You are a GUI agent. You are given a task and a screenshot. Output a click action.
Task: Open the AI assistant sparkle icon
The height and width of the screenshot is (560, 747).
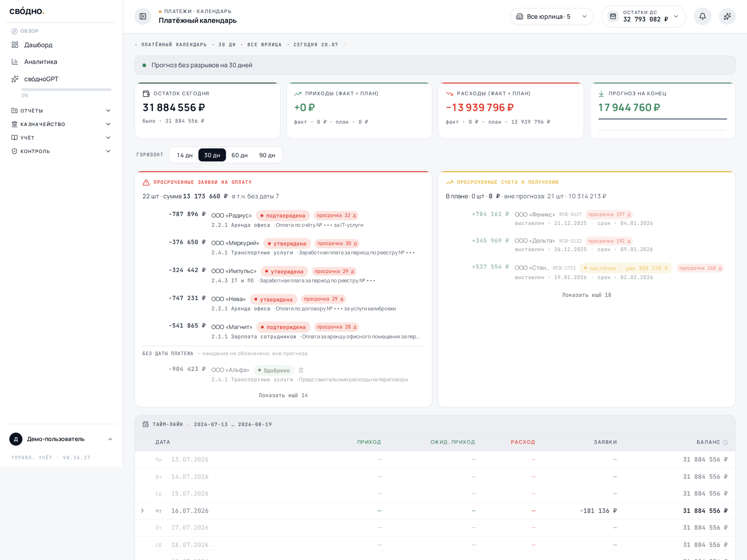pos(727,16)
